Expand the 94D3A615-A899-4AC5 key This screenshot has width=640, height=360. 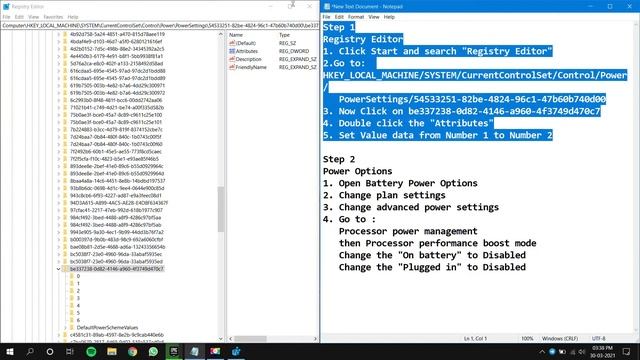tap(58, 203)
